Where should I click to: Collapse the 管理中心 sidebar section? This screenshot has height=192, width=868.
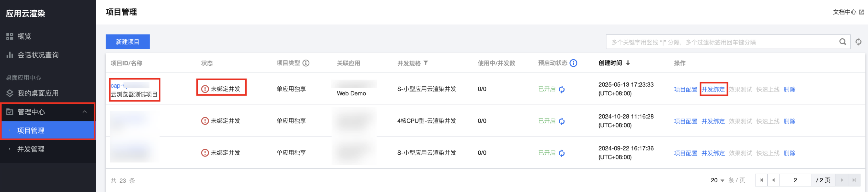point(85,112)
